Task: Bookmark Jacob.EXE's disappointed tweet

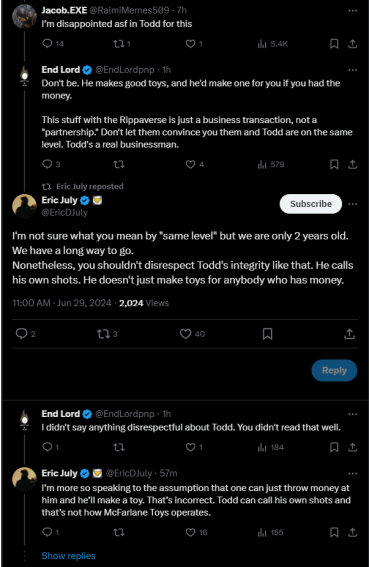Action: click(334, 44)
